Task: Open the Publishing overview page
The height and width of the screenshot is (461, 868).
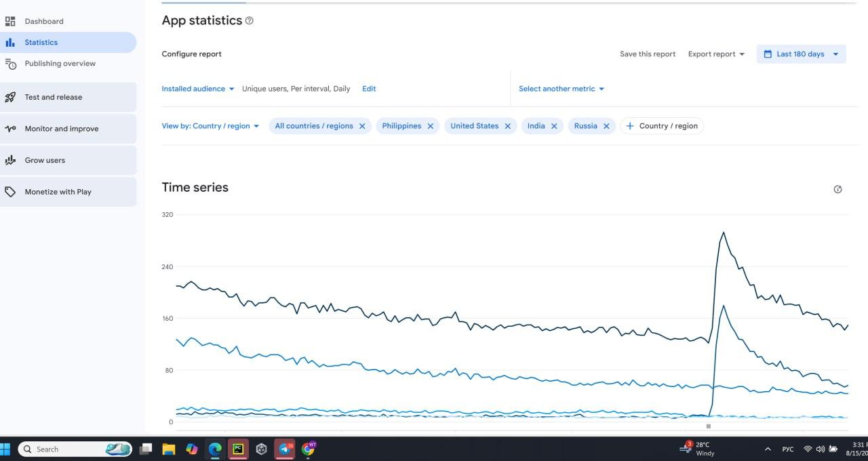Action: [60, 63]
